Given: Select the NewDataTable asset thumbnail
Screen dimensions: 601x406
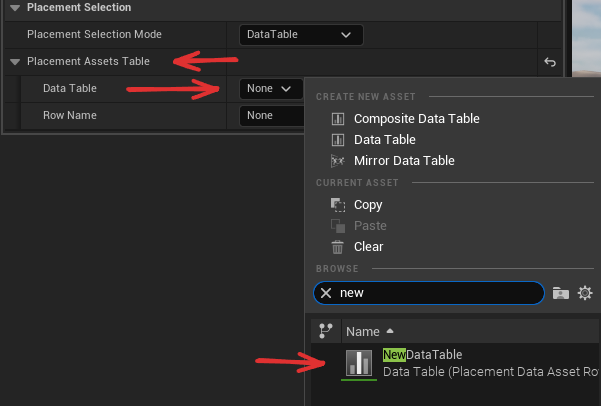Looking at the screenshot, I should tap(360, 363).
